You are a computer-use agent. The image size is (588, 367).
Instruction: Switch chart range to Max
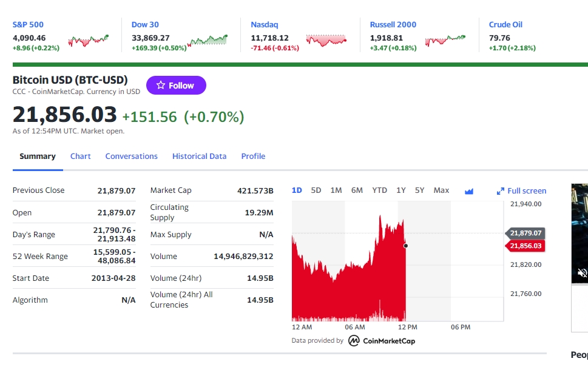point(441,190)
